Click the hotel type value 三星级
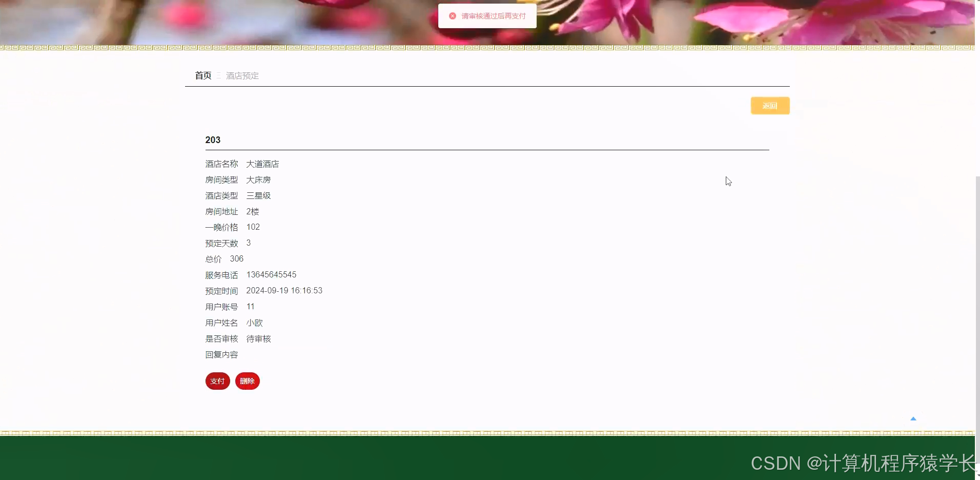Screen dimensions: 980x480 [258, 196]
